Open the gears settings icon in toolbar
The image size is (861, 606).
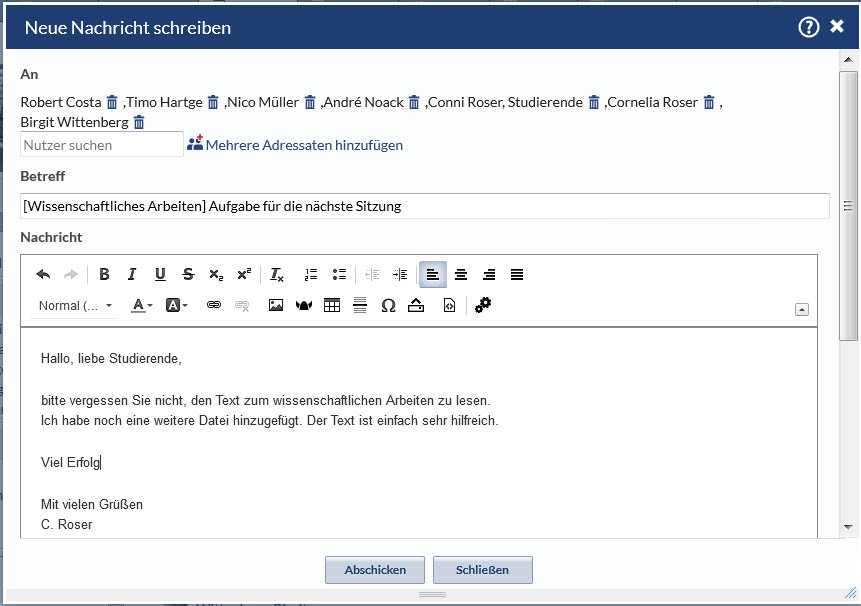pyautogui.click(x=483, y=306)
